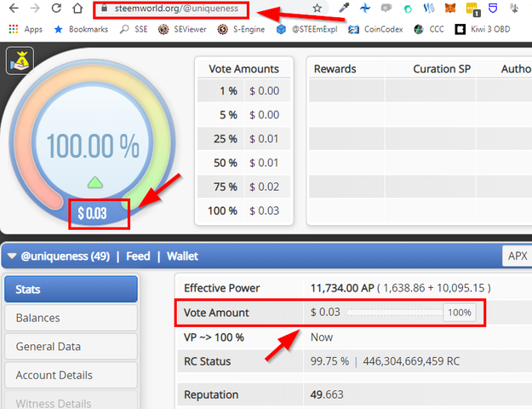Click the $ 0.03 value under the gauge
The height and width of the screenshot is (409, 532).
(x=92, y=213)
